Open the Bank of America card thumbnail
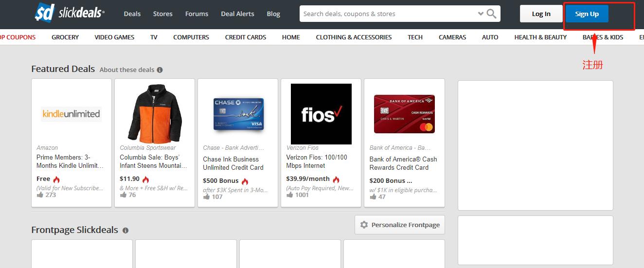Viewport: 644px width, 268px height. 404,114
